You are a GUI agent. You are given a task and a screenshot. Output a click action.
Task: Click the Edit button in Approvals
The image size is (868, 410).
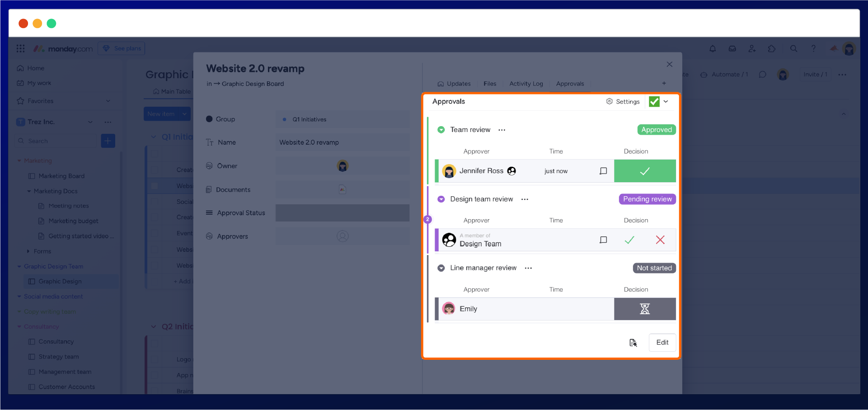click(662, 343)
